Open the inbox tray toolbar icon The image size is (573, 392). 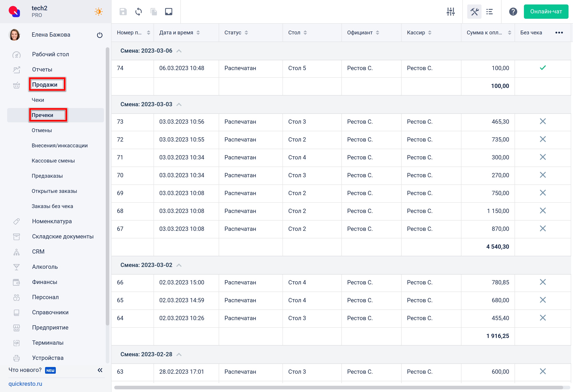click(169, 12)
